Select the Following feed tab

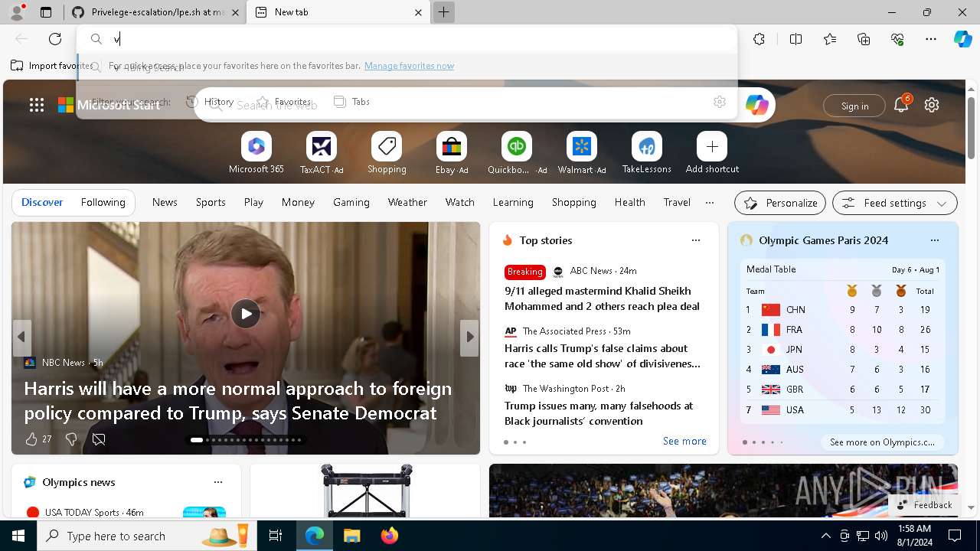103,203
